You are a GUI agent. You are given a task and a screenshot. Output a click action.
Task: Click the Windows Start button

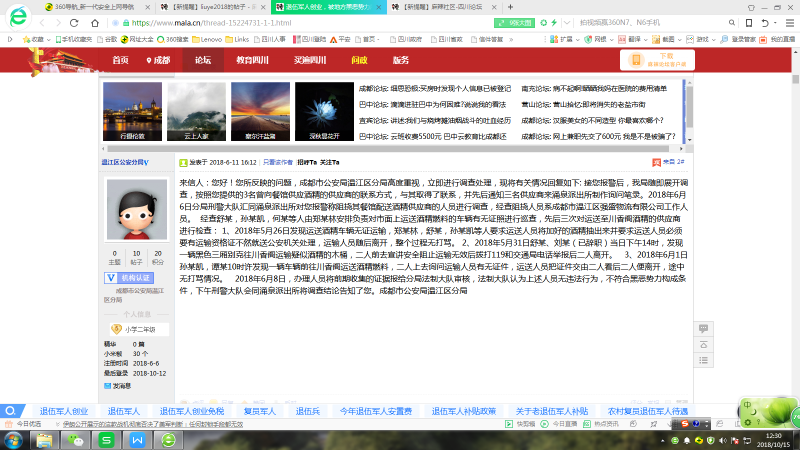tap(12, 438)
